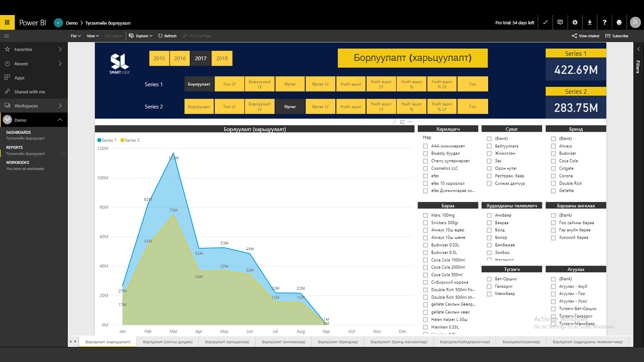Select Series 1 Өртөг button

click(290, 84)
